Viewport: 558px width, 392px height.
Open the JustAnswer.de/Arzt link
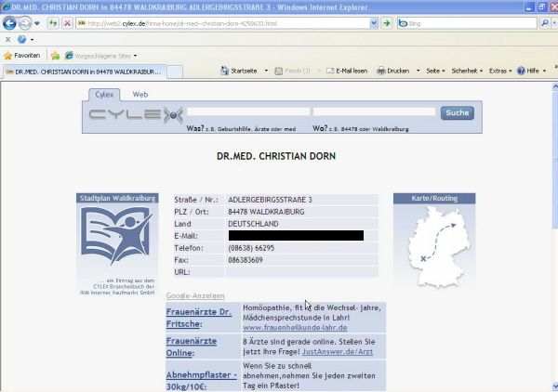[x=338, y=352]
